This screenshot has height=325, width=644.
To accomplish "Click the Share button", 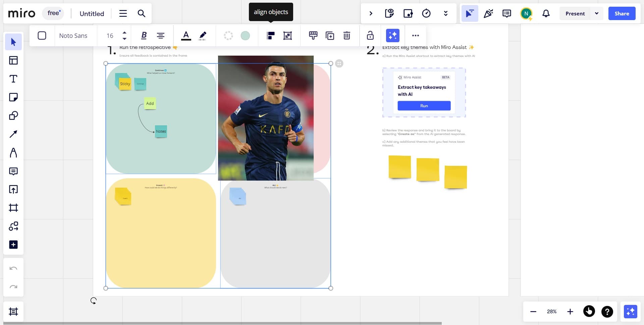I will tap(622, 13).
